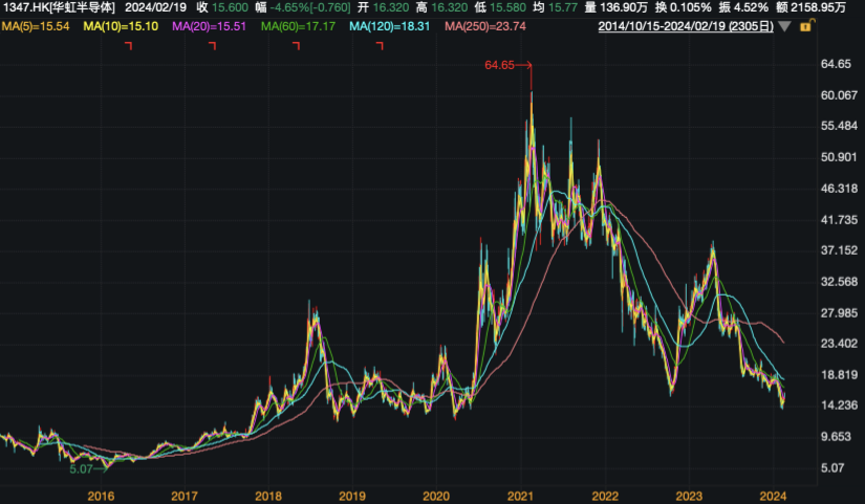The height and width of the screenshot is (504, 866).
Task: Click the change -4.65%[-0.760] value
Action: pyautogui.click(x=310, y=8)
